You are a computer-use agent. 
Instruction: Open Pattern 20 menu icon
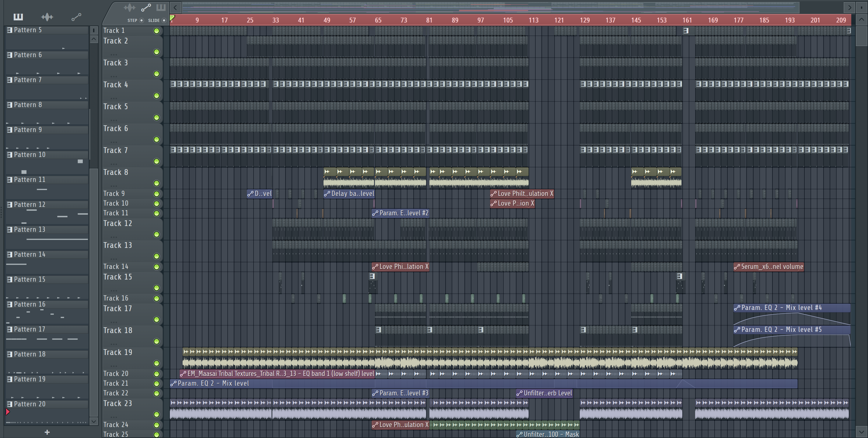pos(10,404)
